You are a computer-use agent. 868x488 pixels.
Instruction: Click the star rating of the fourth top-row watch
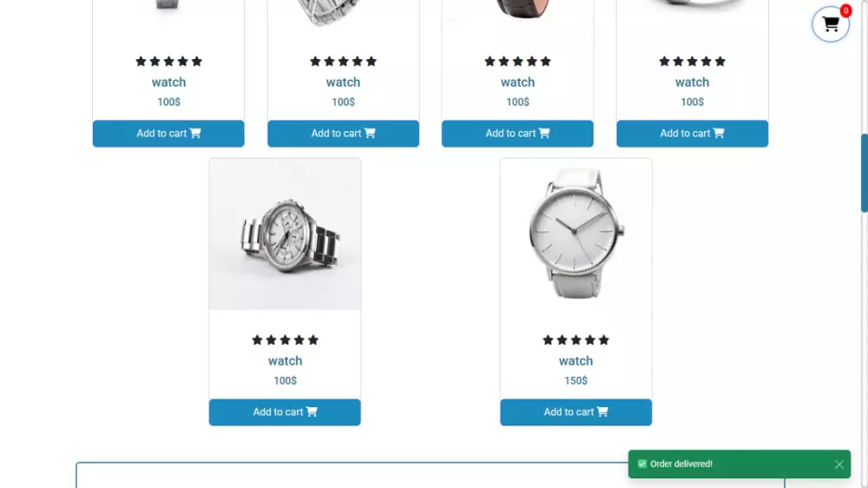tap(692, 61)
